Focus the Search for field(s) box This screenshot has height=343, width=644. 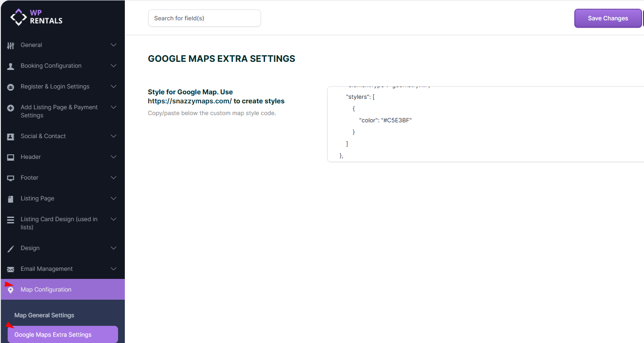(x=204, y=18)
